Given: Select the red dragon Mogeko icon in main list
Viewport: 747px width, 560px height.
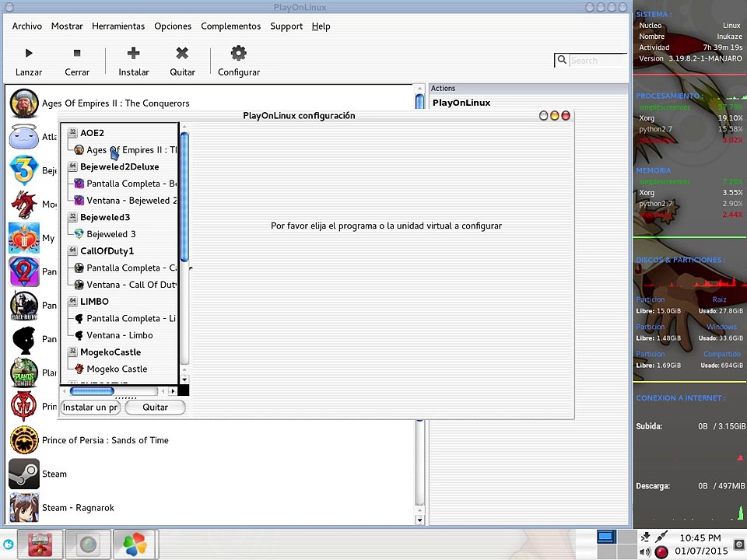Looking at the screenshot, I should 24,205.
